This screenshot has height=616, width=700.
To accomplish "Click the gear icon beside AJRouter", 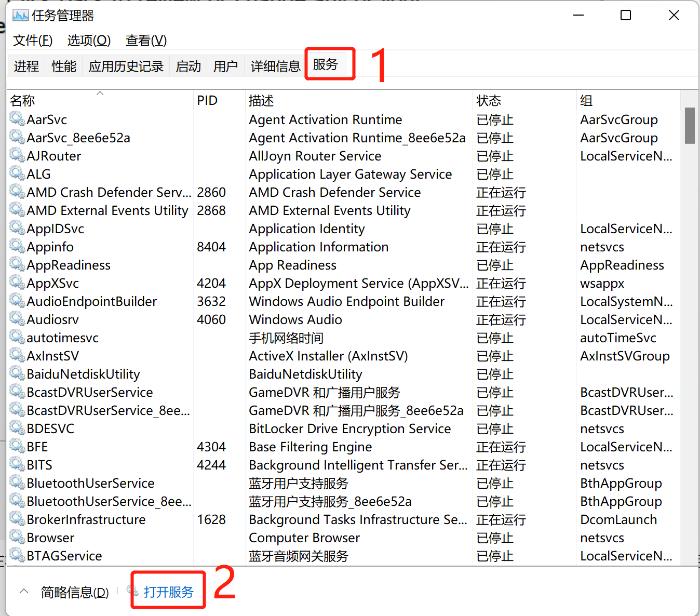I will click(x=17, y=155).
